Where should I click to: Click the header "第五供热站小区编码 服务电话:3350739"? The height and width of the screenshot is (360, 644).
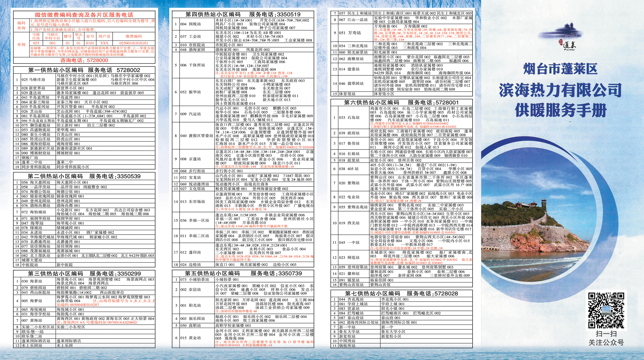coord(243,273)
